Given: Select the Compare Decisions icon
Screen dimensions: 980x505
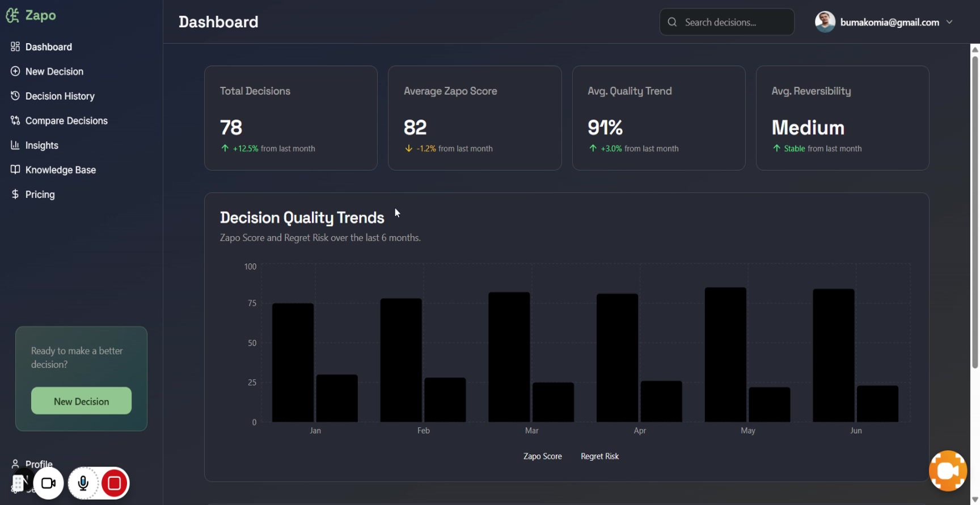Looking at the screenshot, I should click(x=15, y=120).
